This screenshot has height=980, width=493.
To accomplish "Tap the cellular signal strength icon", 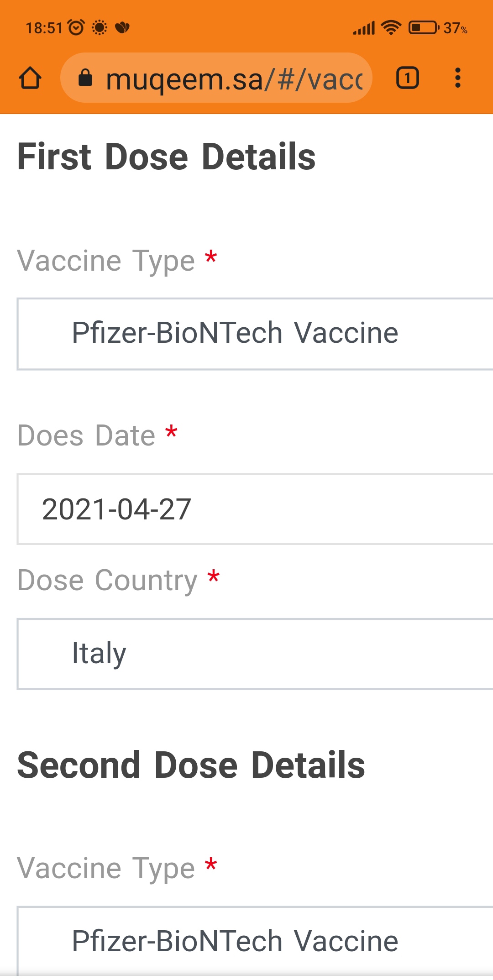I will (364, 28).
